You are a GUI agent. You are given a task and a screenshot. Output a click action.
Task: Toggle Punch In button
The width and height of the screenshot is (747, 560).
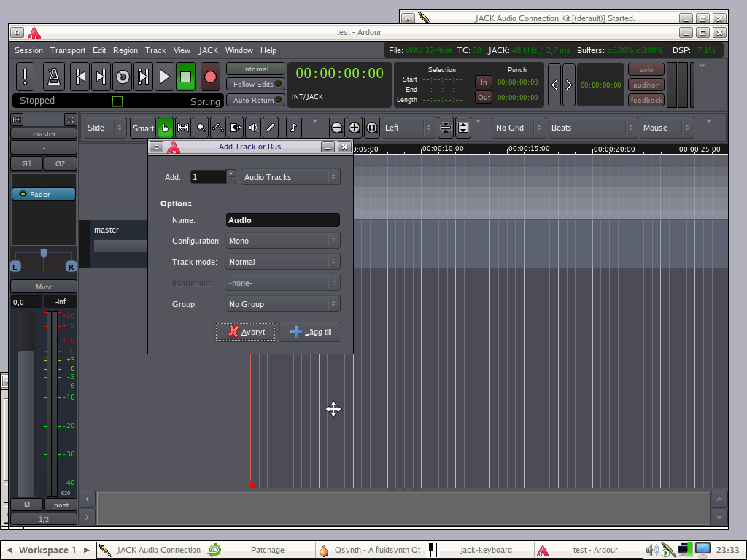(x=484, y=82)
